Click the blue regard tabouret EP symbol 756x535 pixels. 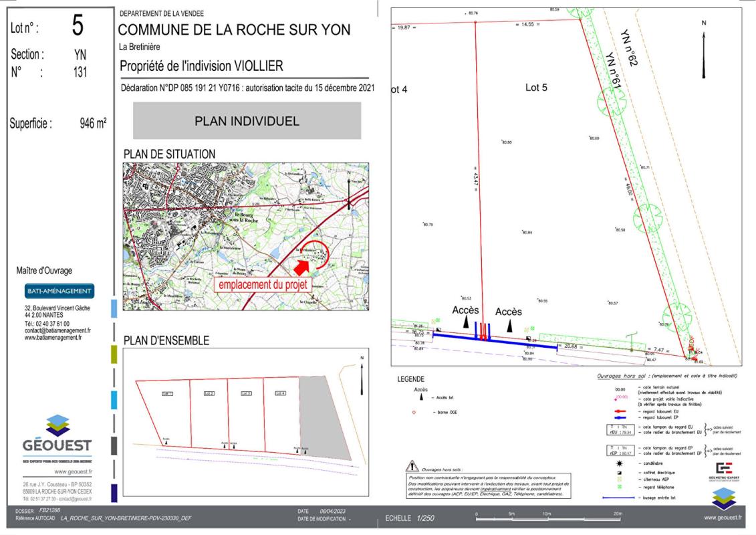point(620,418)
